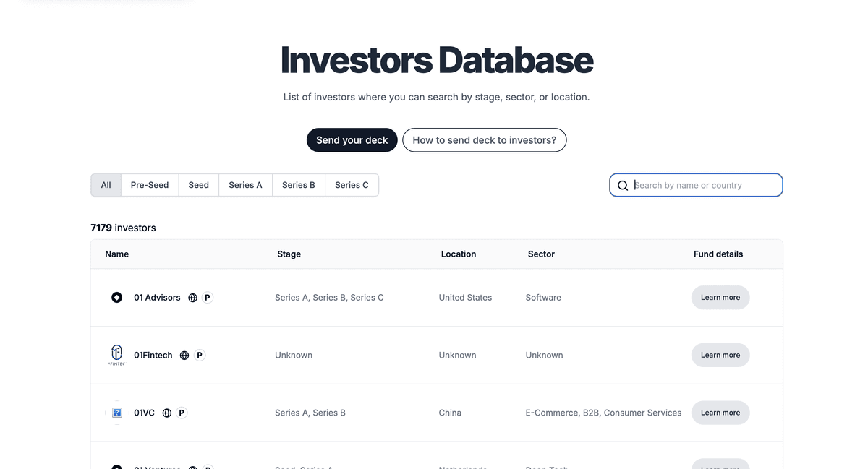Show only Series A investors
This screenshot has width=868, height=469.
tap(245, 185)
